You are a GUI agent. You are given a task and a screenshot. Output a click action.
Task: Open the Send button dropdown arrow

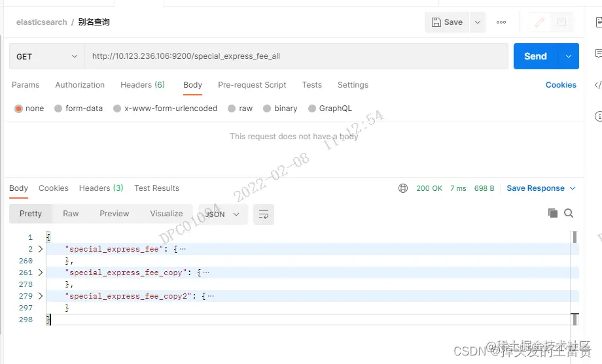point(569,56)
